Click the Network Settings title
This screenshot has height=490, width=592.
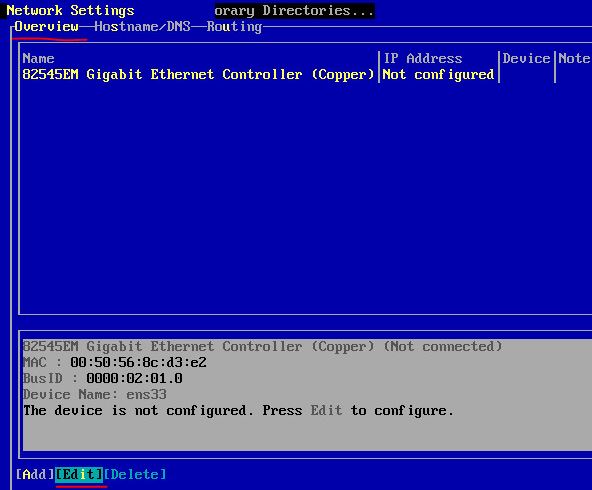70,11
